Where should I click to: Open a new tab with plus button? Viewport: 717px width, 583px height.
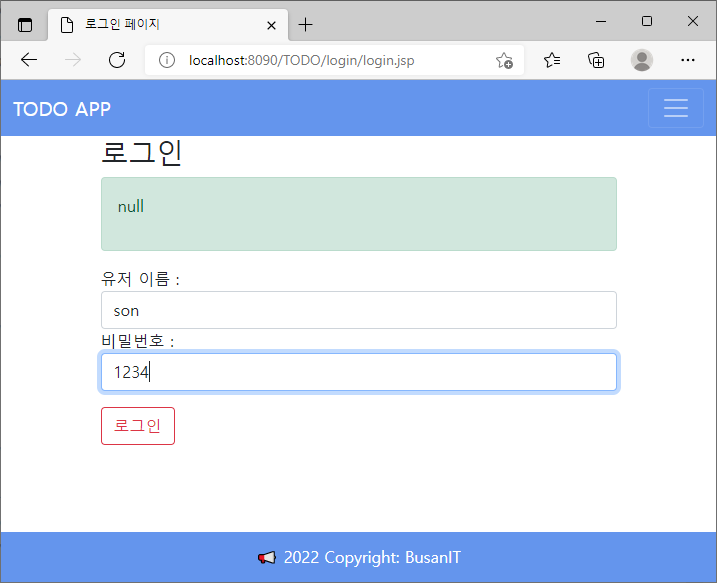pos(305,25)
